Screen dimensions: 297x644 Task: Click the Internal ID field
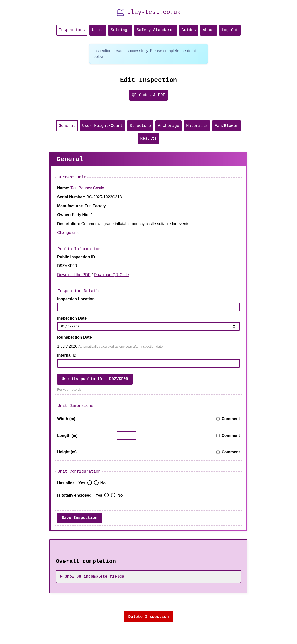pos(148,363)
